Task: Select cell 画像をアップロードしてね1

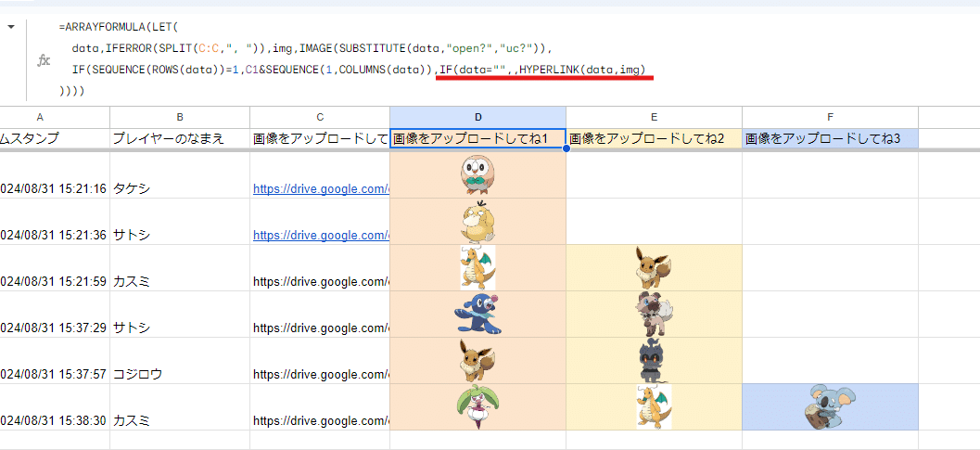Action: pyautogui.click(x=478, y=138)
